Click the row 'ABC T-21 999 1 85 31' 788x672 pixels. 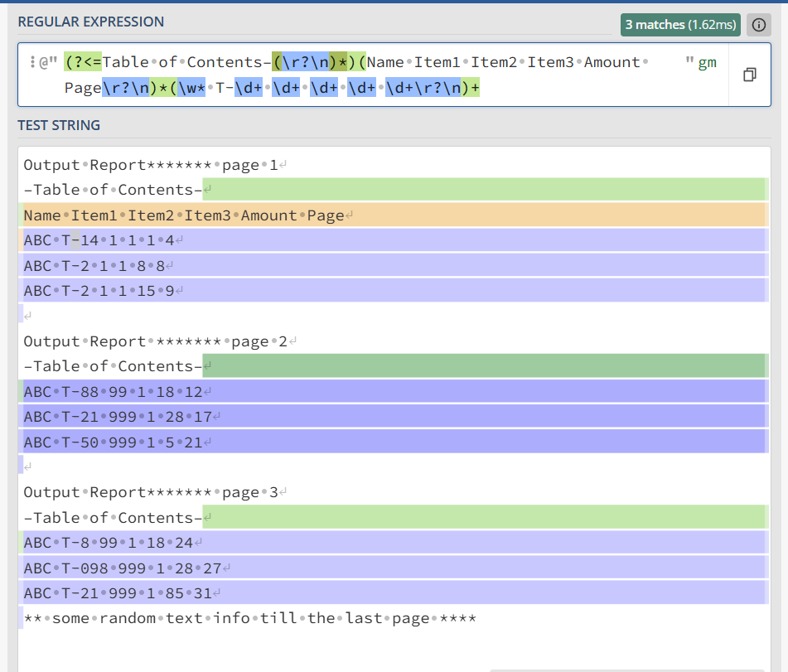pos(118,593)
